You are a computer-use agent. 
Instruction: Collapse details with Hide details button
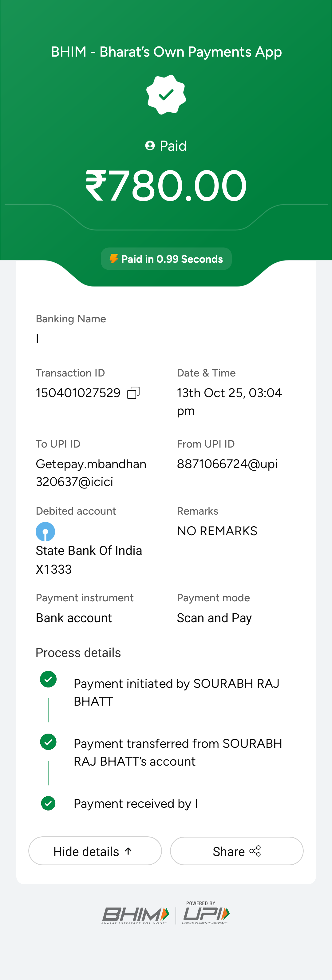tap(95, 851)
